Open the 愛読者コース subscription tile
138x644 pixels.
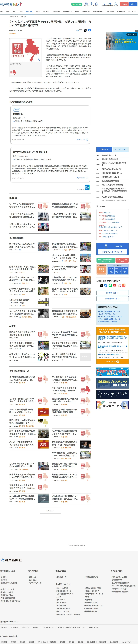click(x=101, y=270)
